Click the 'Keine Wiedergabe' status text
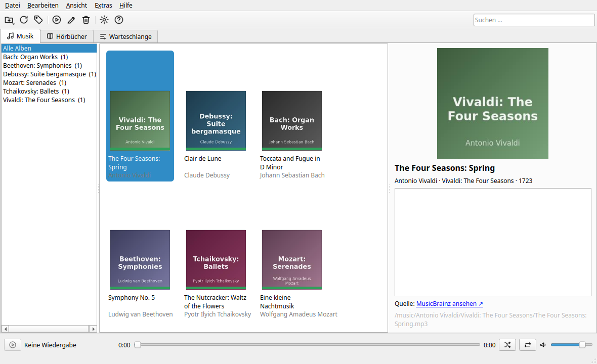The width and height of the screenshot is (597, 364). pos(50,345)
